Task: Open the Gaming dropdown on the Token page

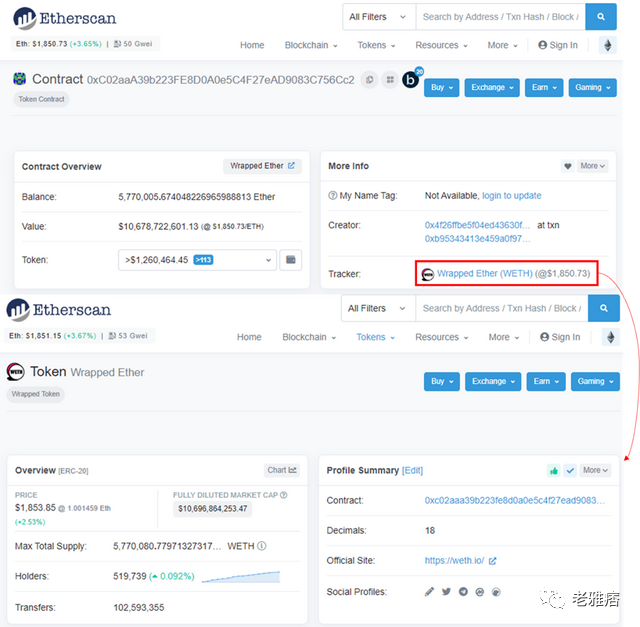Action: click(595, 381)
